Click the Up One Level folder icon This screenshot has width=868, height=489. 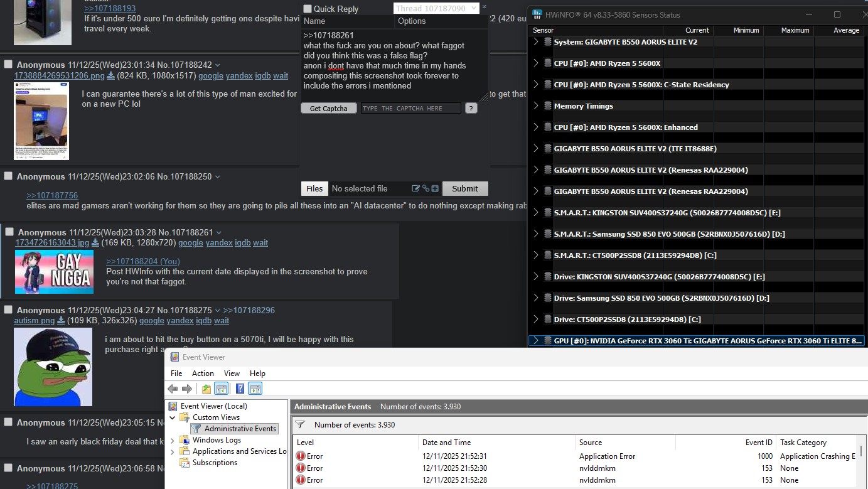coord(206,389)
